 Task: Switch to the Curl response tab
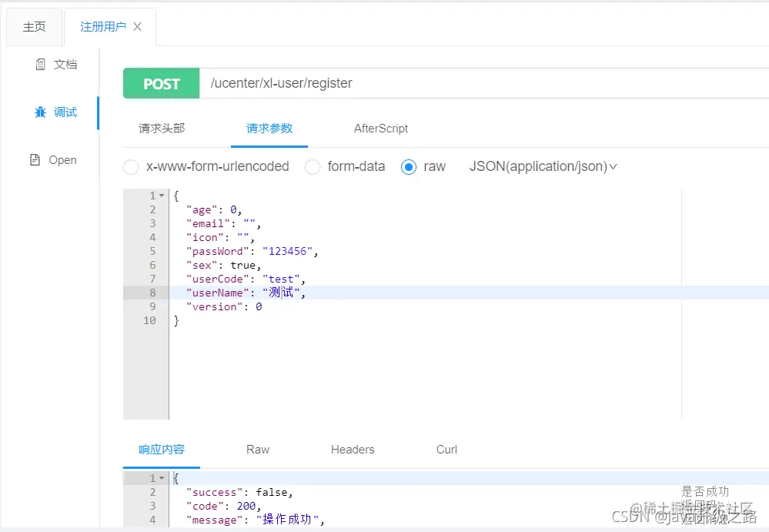point(446,450)
